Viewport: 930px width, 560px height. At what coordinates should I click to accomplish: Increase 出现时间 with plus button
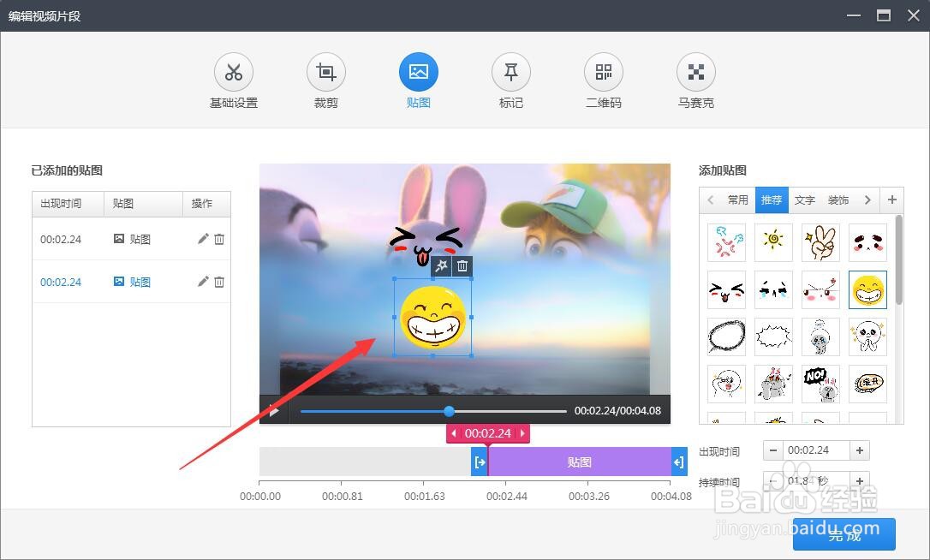click(860, 450)
